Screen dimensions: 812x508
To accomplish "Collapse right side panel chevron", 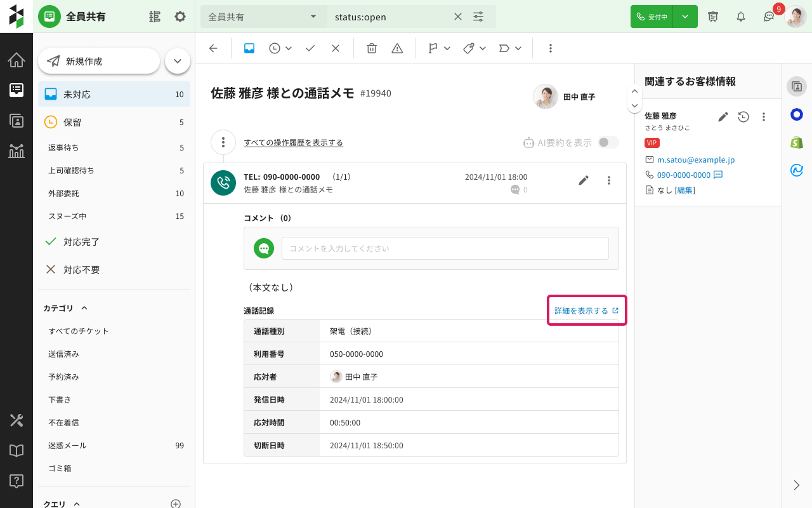I will coord(797,485).
